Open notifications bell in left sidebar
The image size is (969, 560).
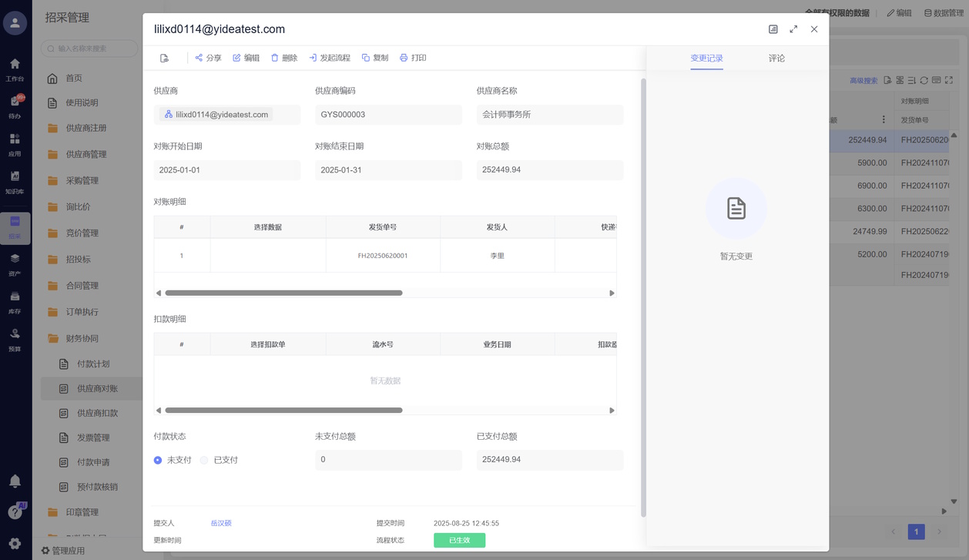[x=15, y=481]
